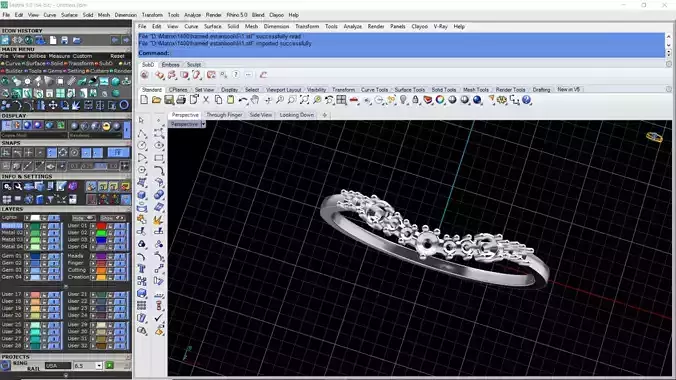Click the check mark icon in side toolbar
Image resolution: width=676 pixels, height=380 pixels.
[159, 318]
